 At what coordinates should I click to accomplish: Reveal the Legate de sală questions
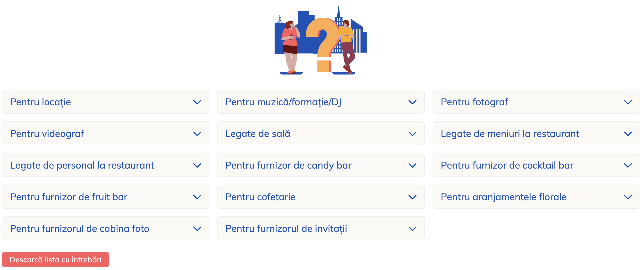point(321,134)
